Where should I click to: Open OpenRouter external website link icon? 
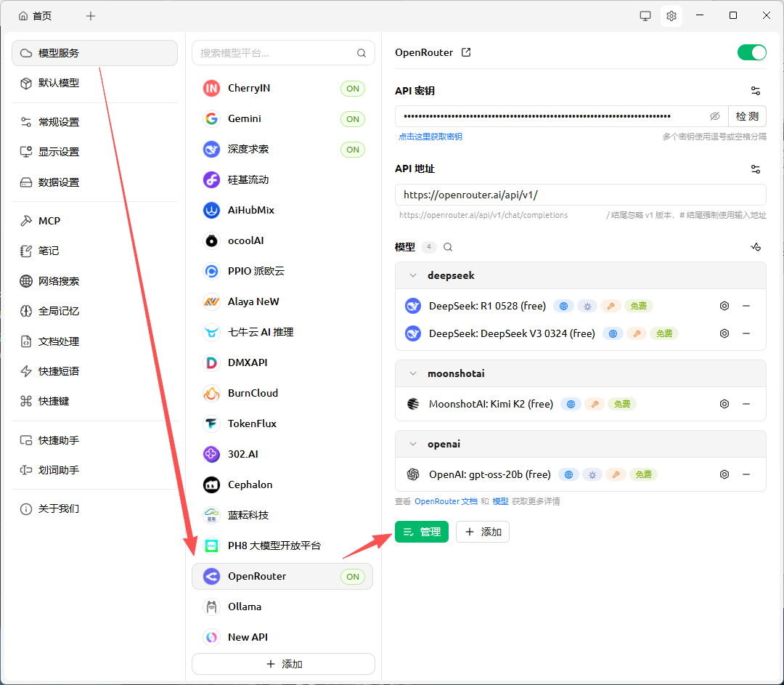click(x=466, y=52)
